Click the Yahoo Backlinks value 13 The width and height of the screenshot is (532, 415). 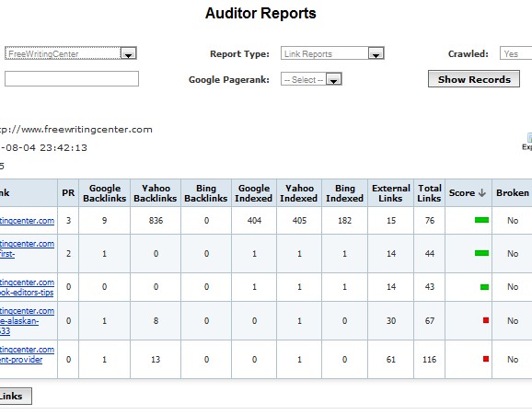point(156,360)
